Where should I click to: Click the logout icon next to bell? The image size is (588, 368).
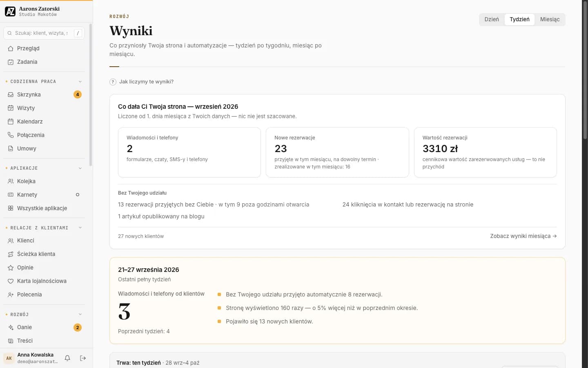tap(83, 358)
